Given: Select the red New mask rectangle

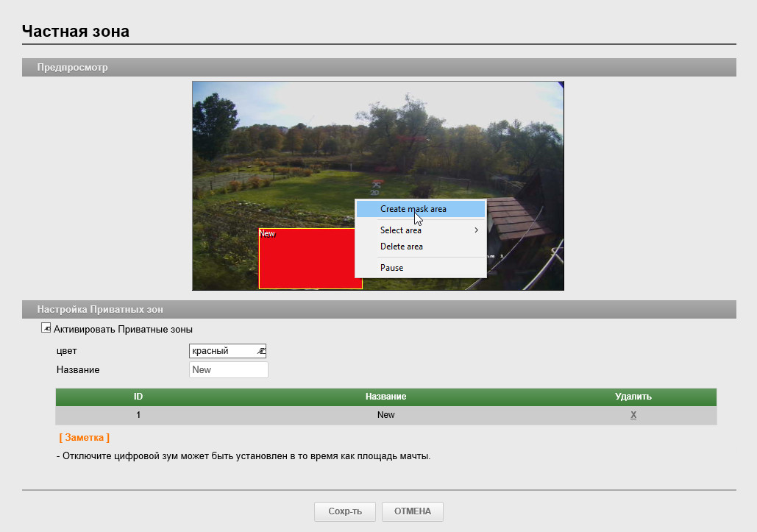Looking at the screenshot, I should click(x=310, y=259).
